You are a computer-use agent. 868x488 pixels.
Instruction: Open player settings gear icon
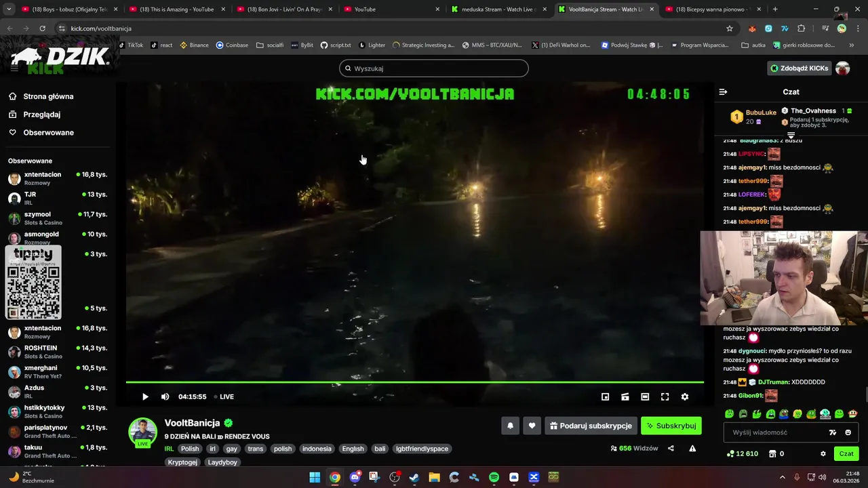685,396
